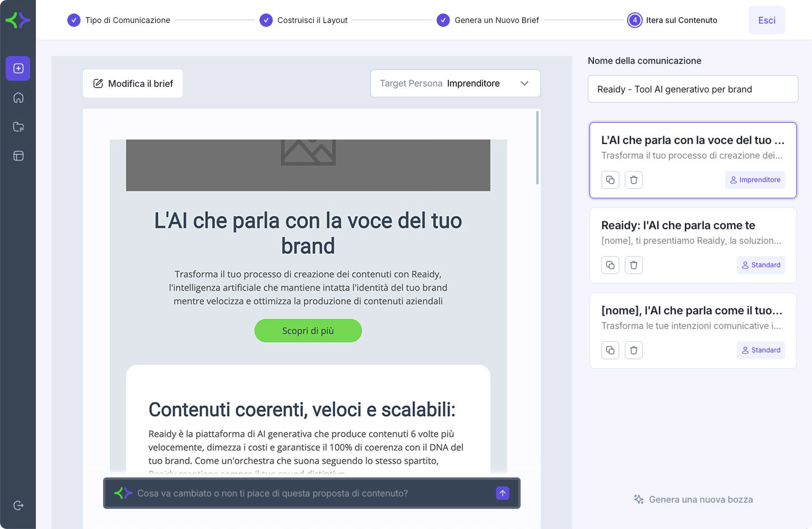Click the Standard tag on "[nome], l'AI" draft
The image size is (812, 529).
tap(761, 350)
